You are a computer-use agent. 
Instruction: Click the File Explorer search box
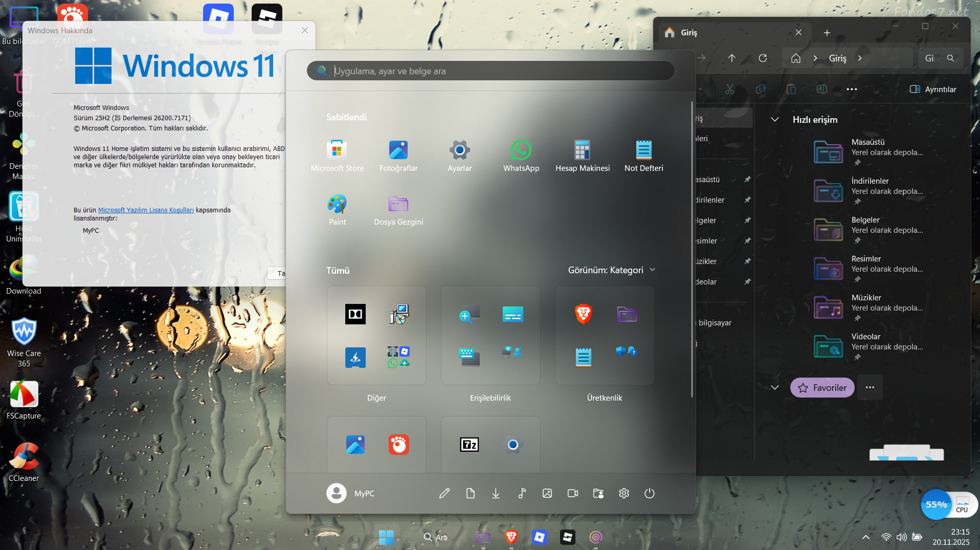tap(941, 58)
